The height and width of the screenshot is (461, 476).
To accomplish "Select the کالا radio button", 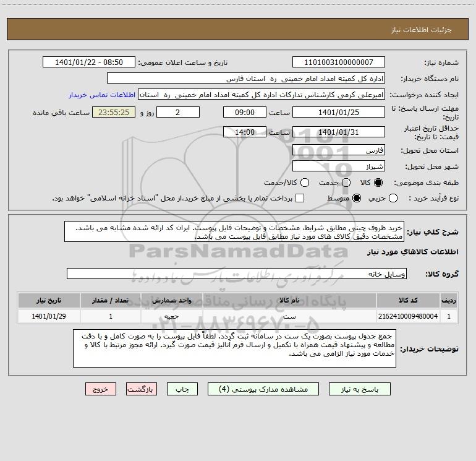I will 378,183.
